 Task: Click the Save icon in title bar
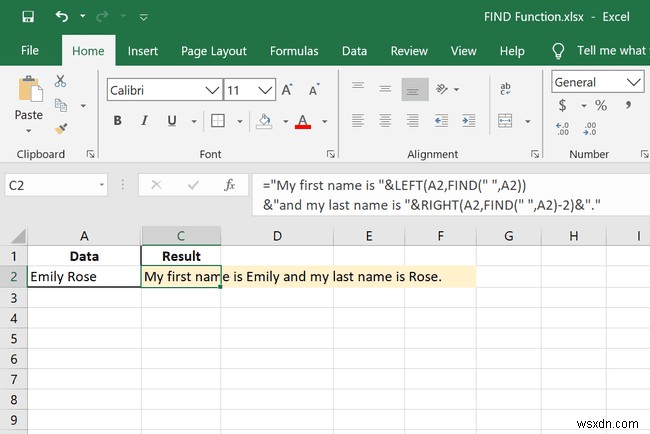click(27, 17)
